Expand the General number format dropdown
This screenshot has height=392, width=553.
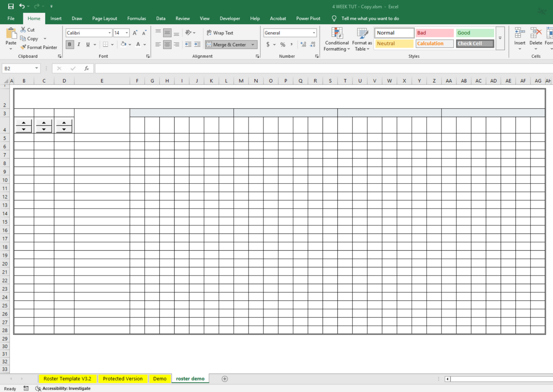point(314,33)
